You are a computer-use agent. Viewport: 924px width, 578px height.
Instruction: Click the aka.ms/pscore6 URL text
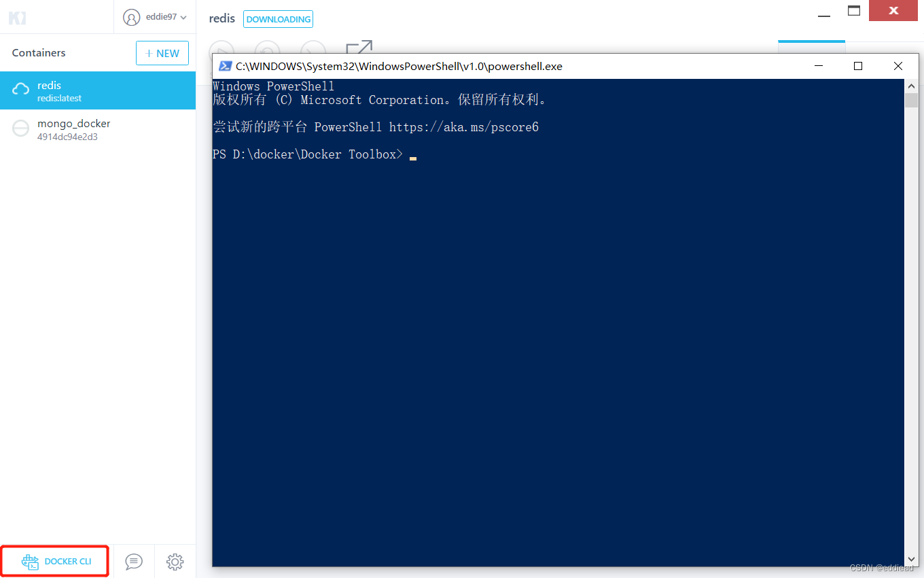tap(464, 127)
